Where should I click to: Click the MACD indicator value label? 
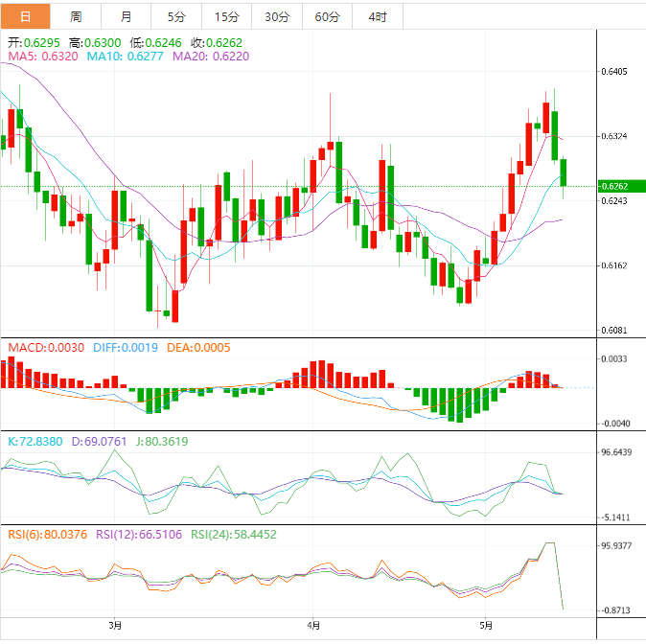(46, 347)
